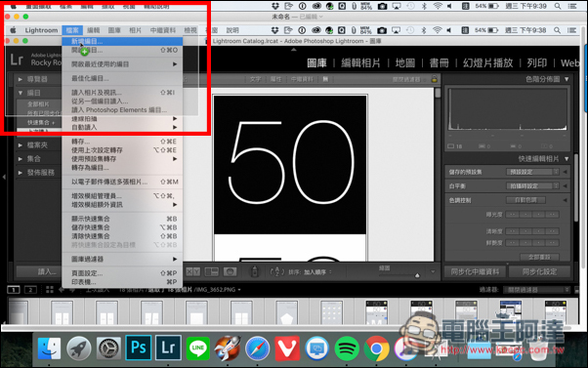Click 全部重設 reset all button

(x=539, y=257)
